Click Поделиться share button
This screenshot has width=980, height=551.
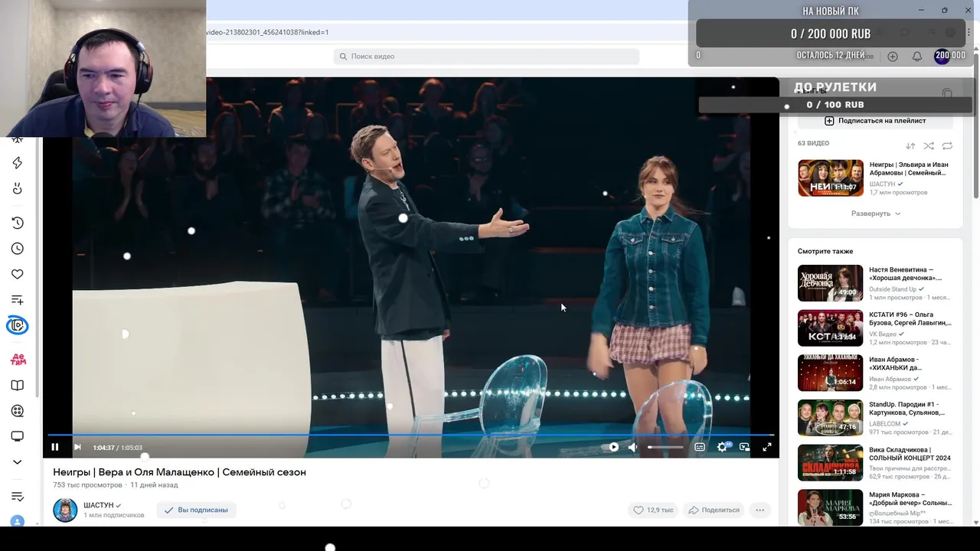pyautogui.click(x=714, y=510)
